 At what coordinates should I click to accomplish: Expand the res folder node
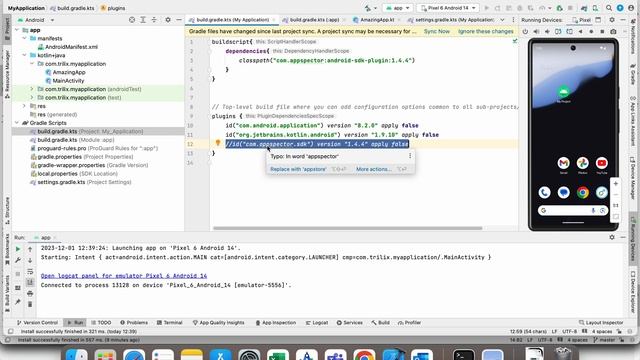[24, 106]
